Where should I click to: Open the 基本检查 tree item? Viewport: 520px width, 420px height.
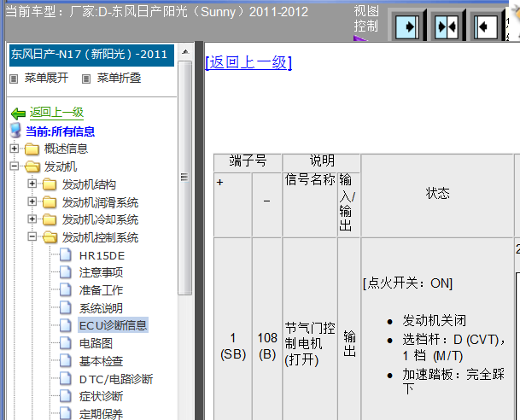click(x=101, y=361)
